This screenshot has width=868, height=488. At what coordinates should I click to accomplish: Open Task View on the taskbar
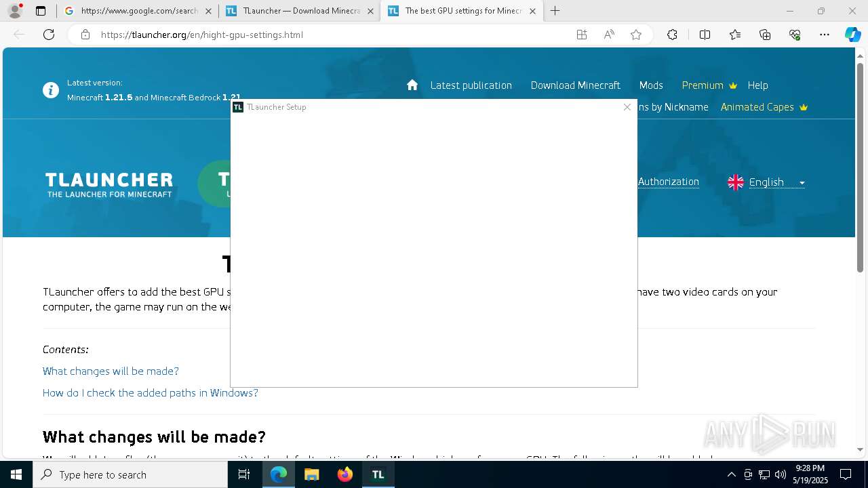(x=244, y=474)
